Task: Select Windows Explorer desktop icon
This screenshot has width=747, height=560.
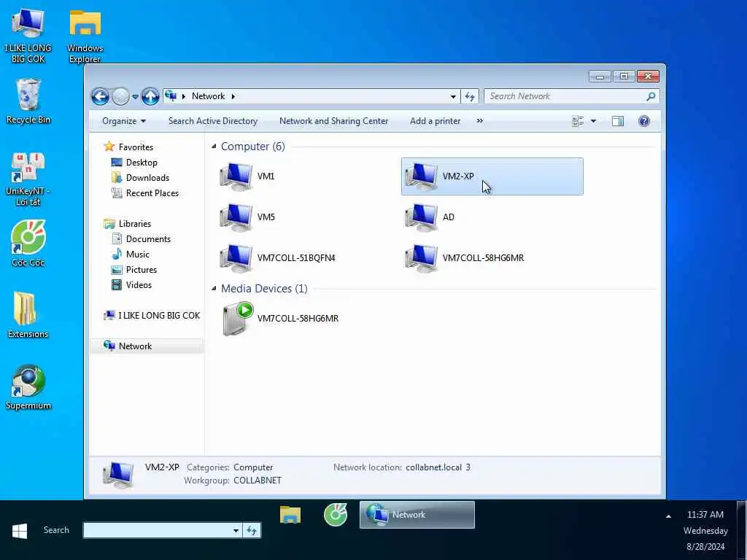Action: pos(85,36)
